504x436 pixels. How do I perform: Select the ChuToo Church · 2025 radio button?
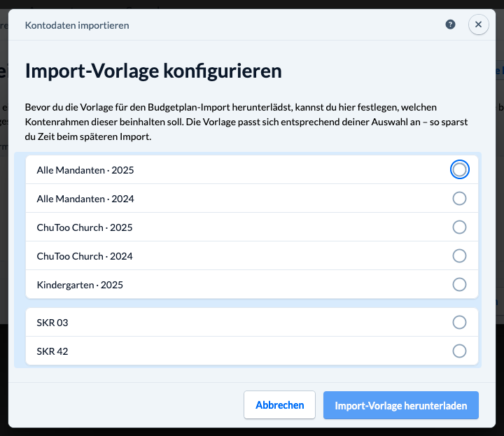coord(459,227)
